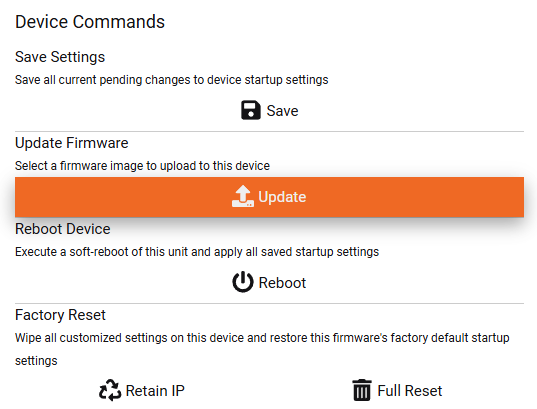The width and height of the screenshot is (537, 409).
Task: Click the Update text in orange bar
Action: (282, 197)
